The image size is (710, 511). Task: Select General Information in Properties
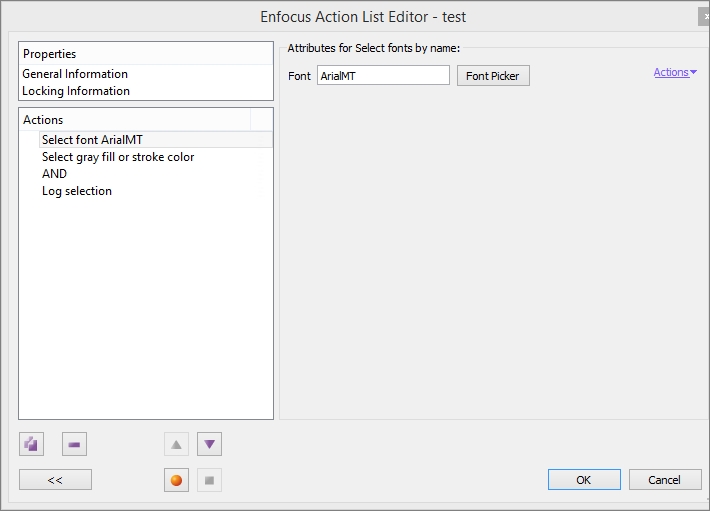(75, 74)
